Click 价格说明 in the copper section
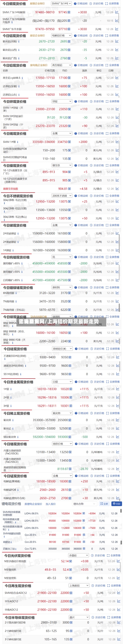 [81, 3]
